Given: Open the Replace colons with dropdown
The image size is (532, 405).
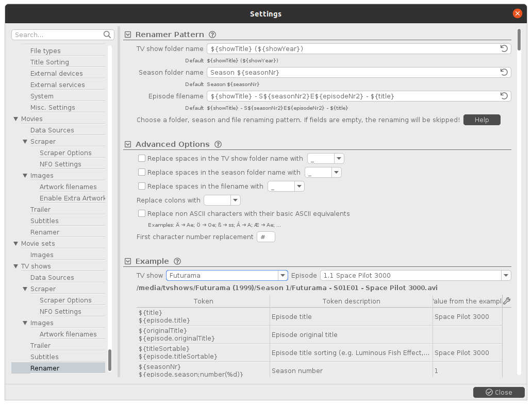Looking at the screenshot, I should [x=235, y=200].
